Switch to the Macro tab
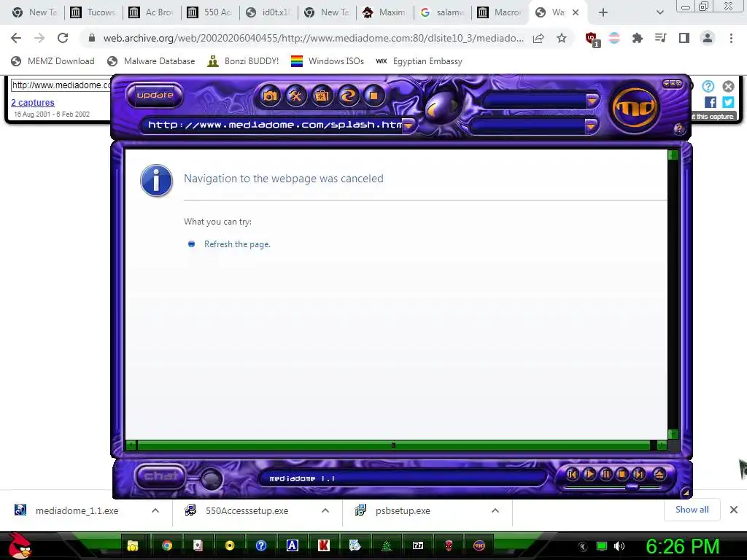 [500, 12]
